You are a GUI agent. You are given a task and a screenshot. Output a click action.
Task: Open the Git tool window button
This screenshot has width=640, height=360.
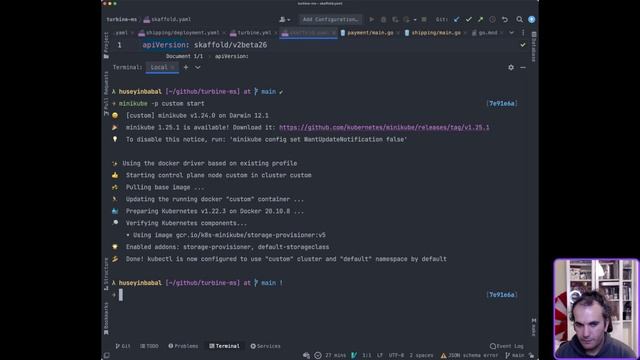point(122,346)
